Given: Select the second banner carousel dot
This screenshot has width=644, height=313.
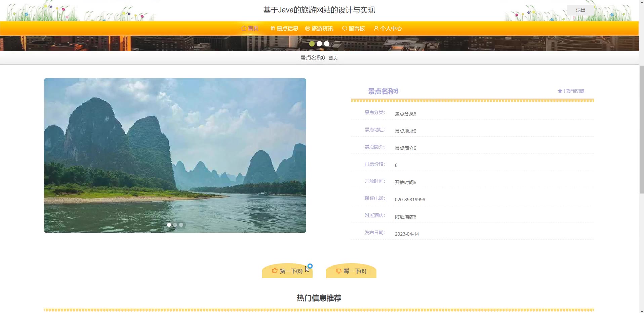Looking at the screenshot, I should [x=319, y=44].
